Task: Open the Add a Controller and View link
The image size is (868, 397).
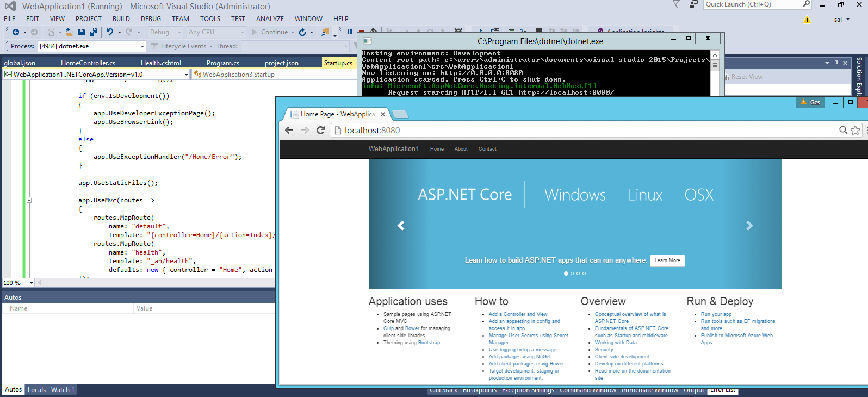Action: pyautogui.click(x=518, y=314)
